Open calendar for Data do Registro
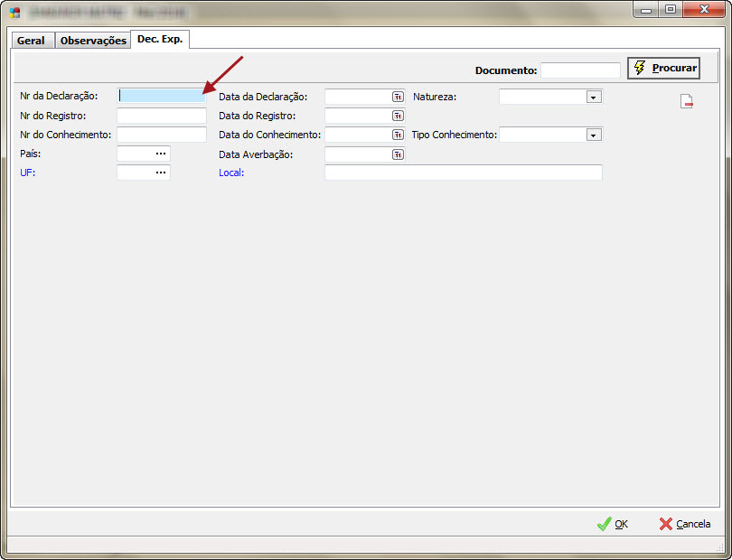The image size is (732, 560). tap(397, 116)
